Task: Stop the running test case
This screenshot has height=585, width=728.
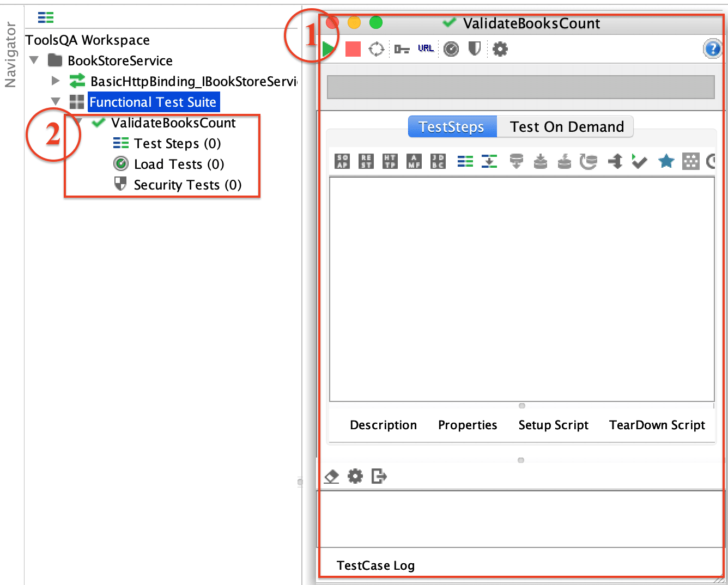Action: 352,48
